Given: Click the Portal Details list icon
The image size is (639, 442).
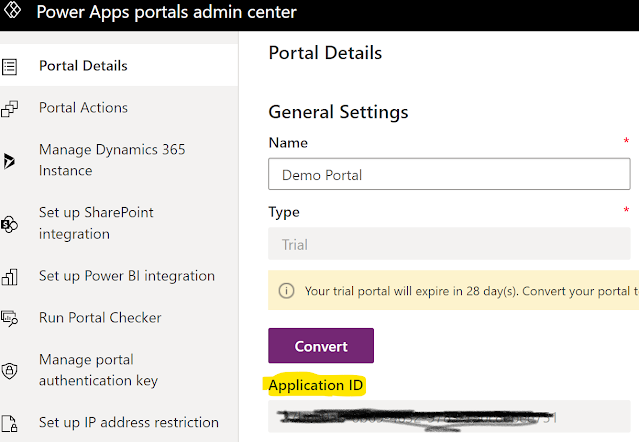Looking at the screenshot, I should [x=10, y=67].
